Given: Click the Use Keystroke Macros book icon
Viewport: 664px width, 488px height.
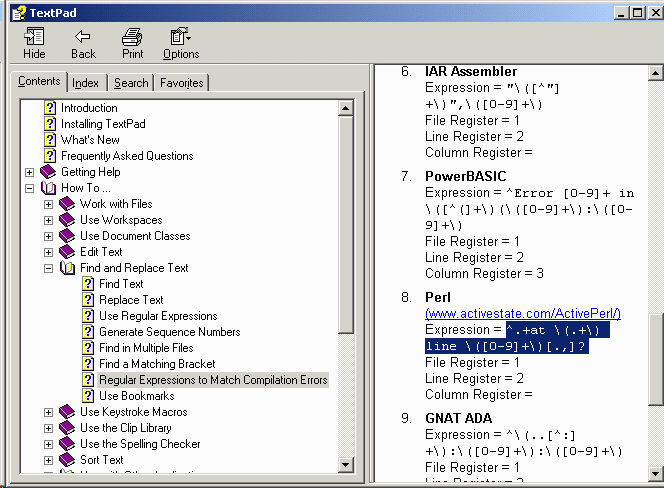Looking at the screenshot, I should (x=67, y=412).
